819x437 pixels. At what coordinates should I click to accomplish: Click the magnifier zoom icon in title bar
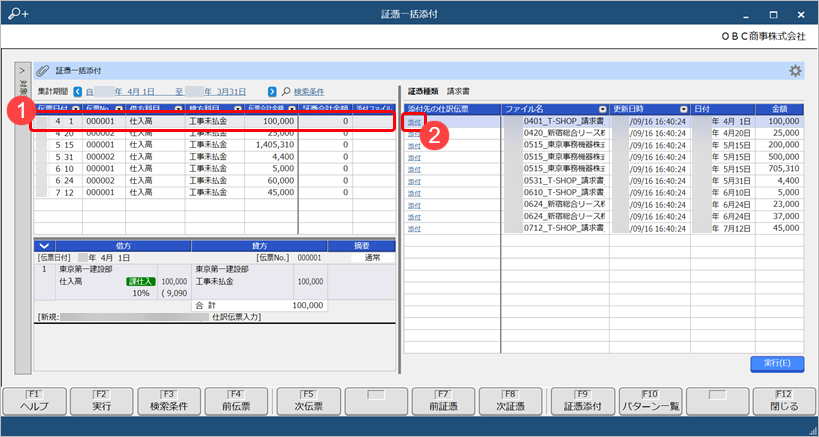18,14
